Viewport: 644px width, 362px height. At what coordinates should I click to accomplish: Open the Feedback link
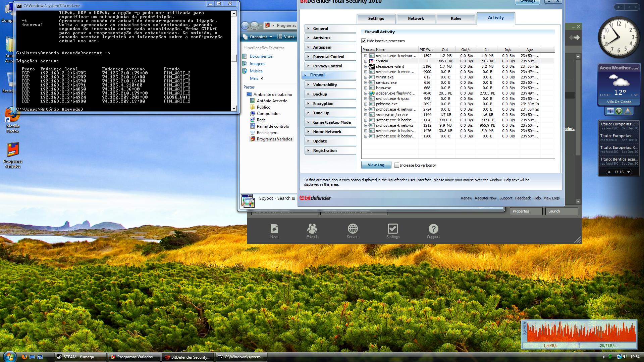tap(523, 198)
